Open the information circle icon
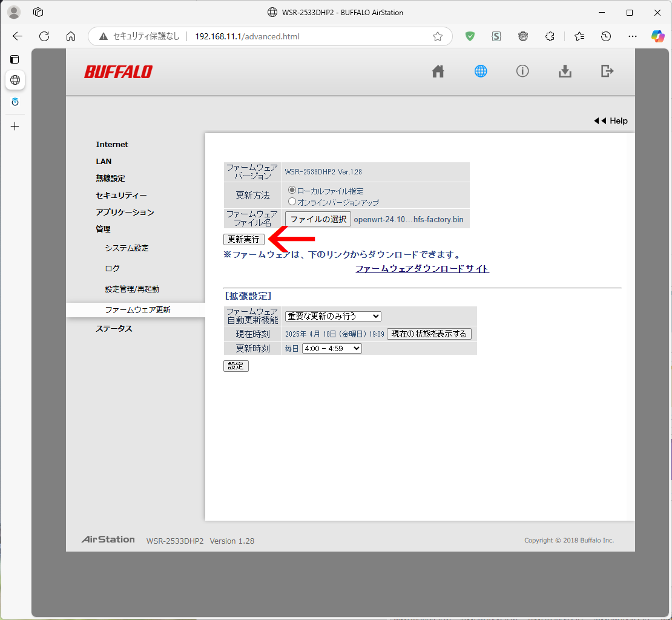672x620 pixels. coord(522,71)
